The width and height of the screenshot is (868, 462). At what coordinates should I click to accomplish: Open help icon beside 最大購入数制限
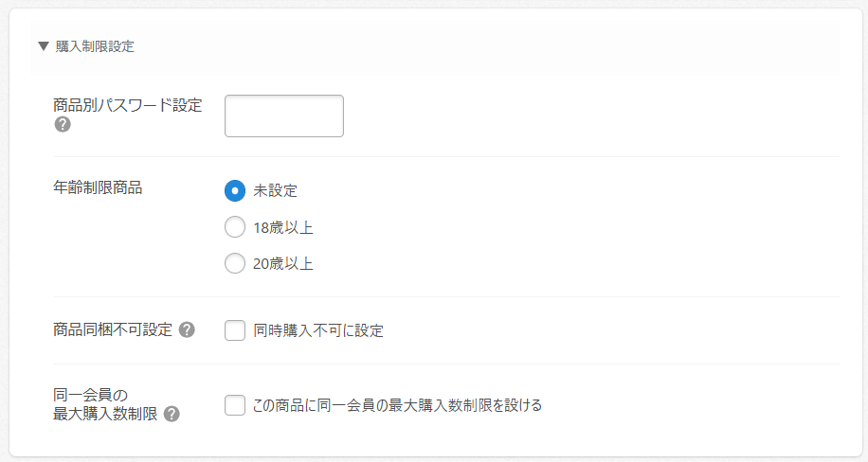pos(172,414)
